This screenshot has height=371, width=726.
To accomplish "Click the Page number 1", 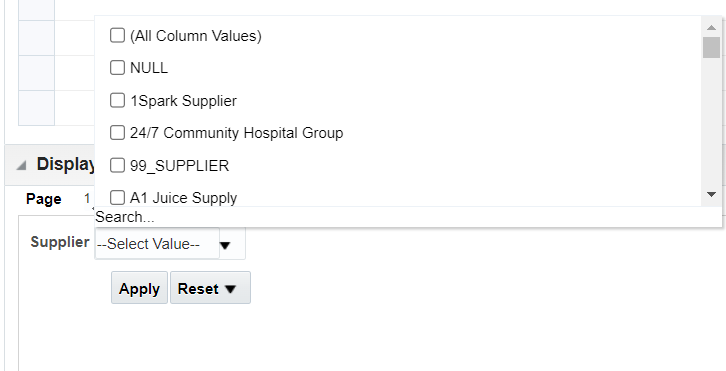I will click(x=87, y=199).
